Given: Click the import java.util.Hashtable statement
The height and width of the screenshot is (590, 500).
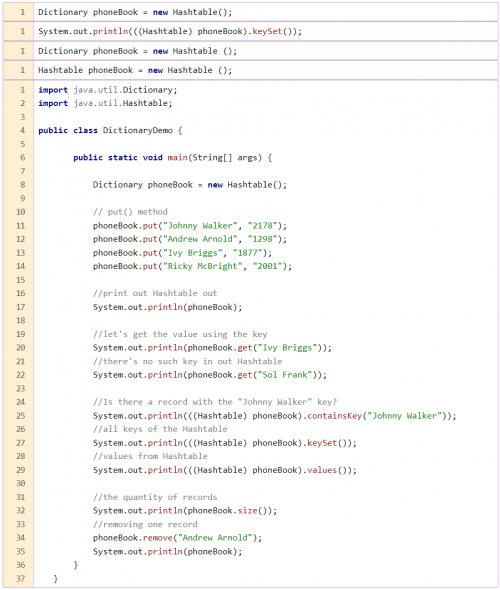Looking at the screenshot, I should [x=105, y=103].
